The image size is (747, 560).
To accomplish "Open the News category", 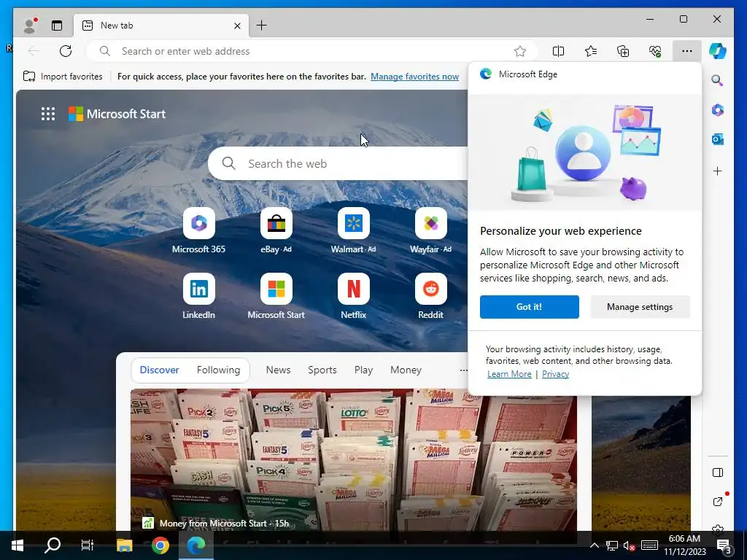I will click(278, 370).
